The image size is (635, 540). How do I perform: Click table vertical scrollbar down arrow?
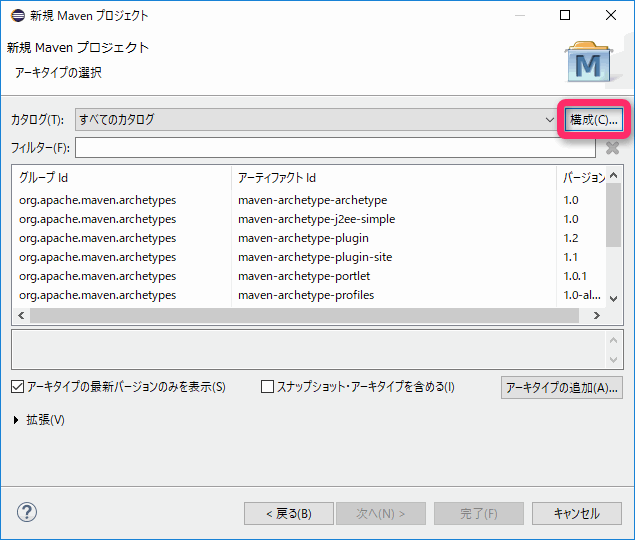click(614, 299)
